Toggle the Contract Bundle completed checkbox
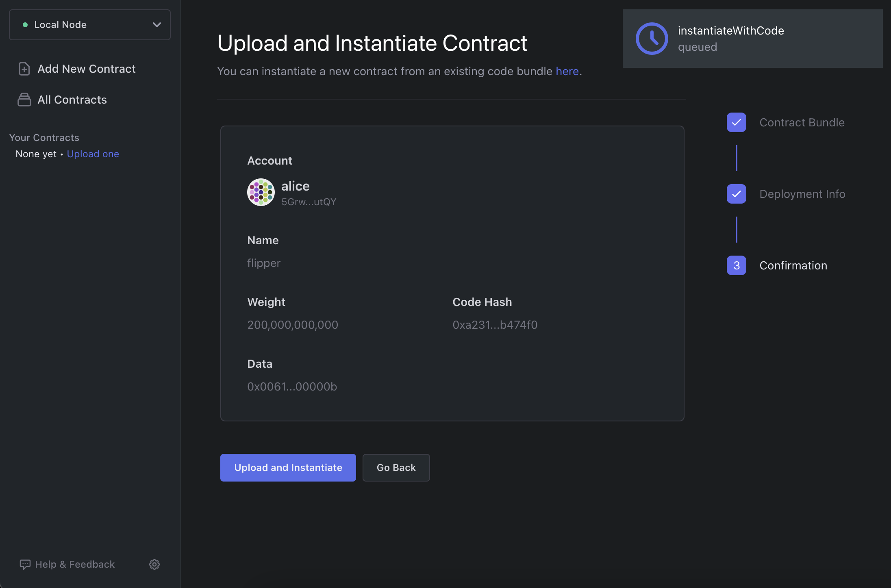 tap(736, 122)
